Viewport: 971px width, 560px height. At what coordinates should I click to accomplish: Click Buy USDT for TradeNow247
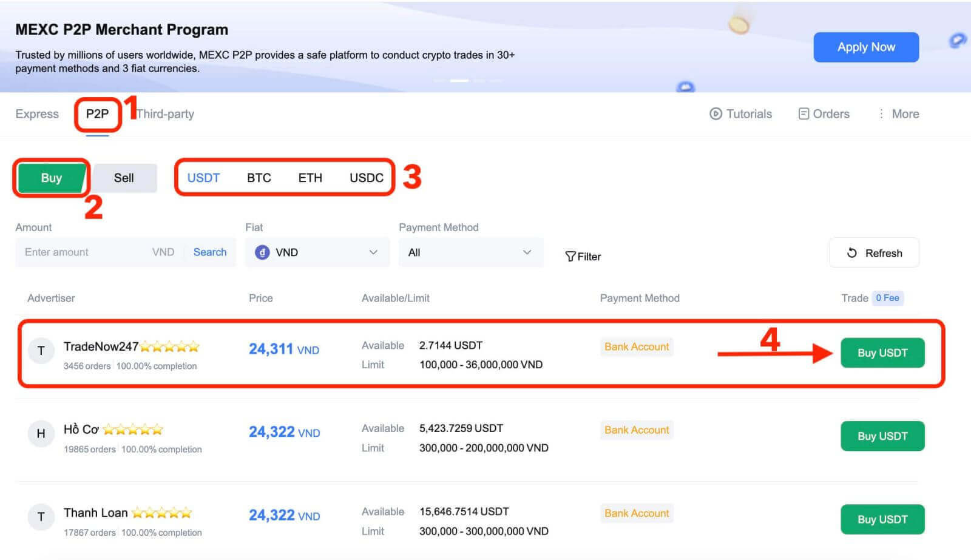pos(882,353)
